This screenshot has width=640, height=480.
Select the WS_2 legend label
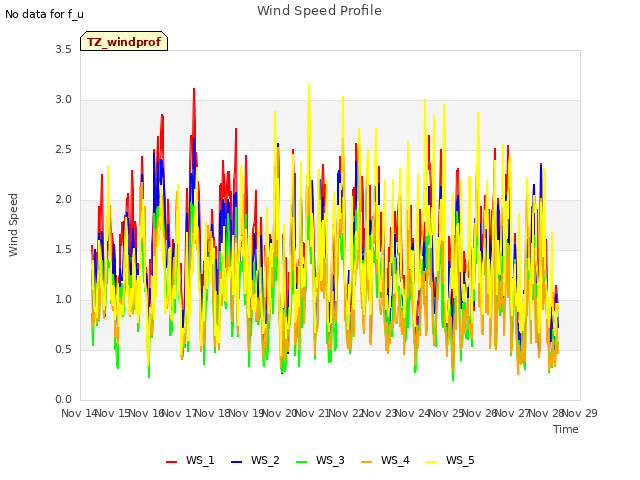265,460
